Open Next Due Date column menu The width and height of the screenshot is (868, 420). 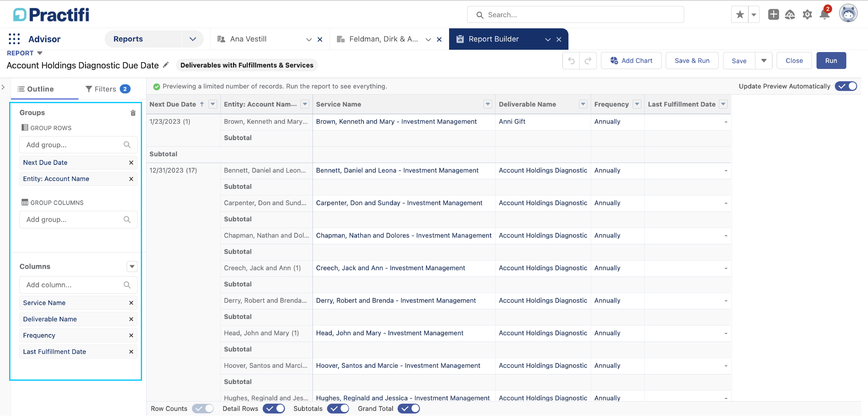pyautogui.click(x=213, y=104)
